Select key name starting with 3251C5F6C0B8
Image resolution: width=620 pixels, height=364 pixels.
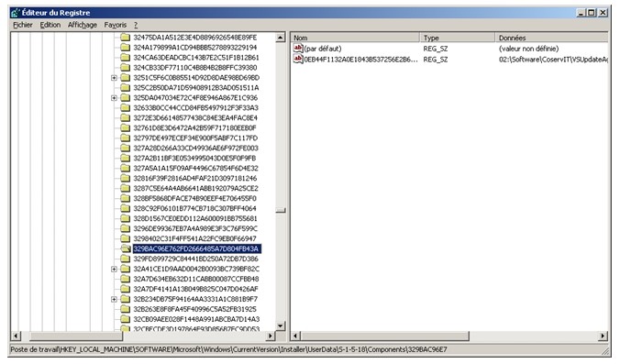(x=196, y=78)
